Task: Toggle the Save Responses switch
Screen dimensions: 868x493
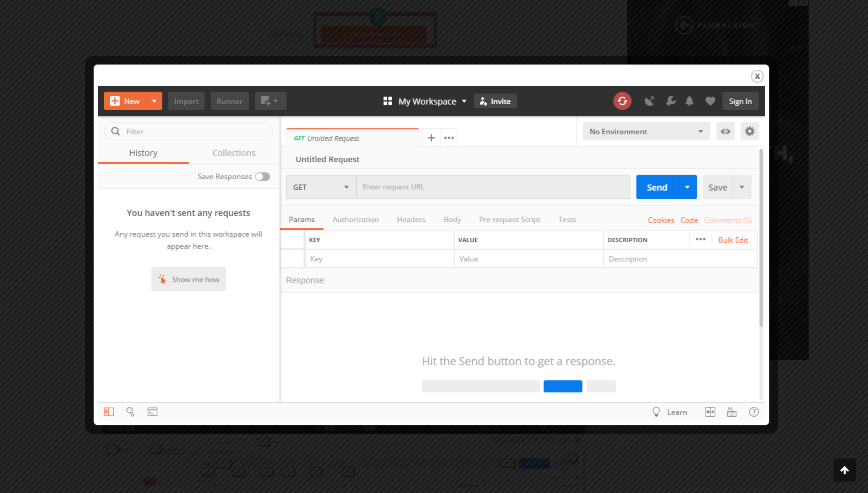Action: [262, 176]
